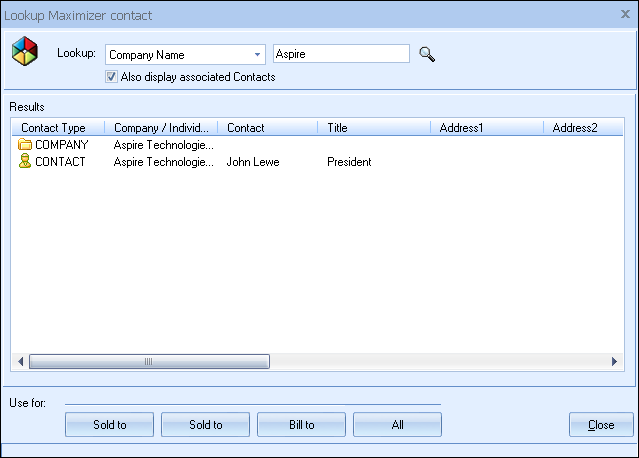Screen dimensions: 639x458
Task: Uncheck Also display associated Contacts
Action: (111, 77)
